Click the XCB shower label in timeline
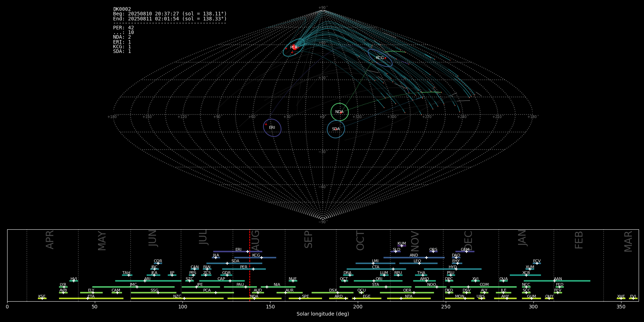Screen dimensions: 644x322 [526, 273]
